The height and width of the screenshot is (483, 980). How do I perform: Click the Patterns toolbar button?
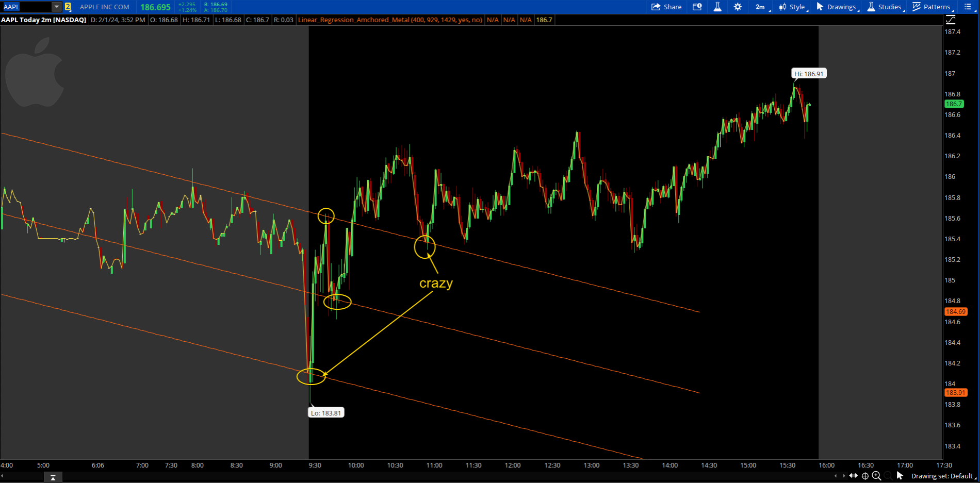tap(933, 7)
